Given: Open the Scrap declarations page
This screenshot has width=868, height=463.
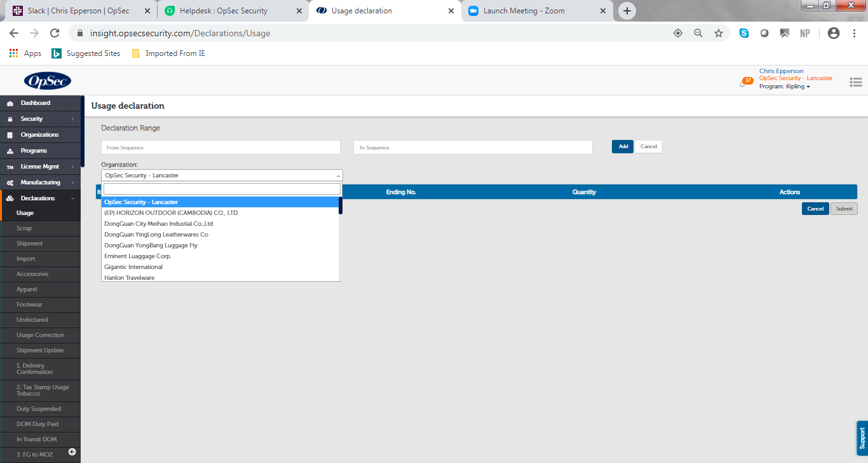Looking at the screenshot, I should pyautogui.click(x=40, y=228).
